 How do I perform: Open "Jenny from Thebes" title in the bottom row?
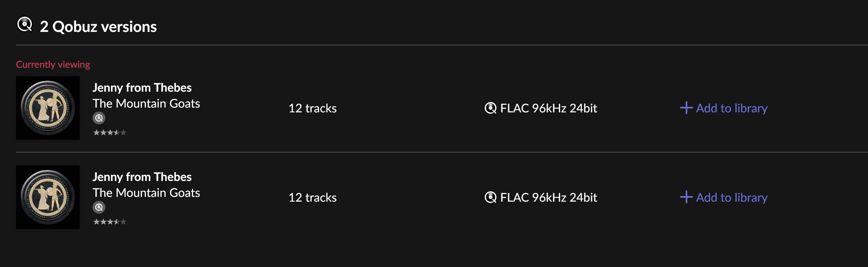coord(142,177)
